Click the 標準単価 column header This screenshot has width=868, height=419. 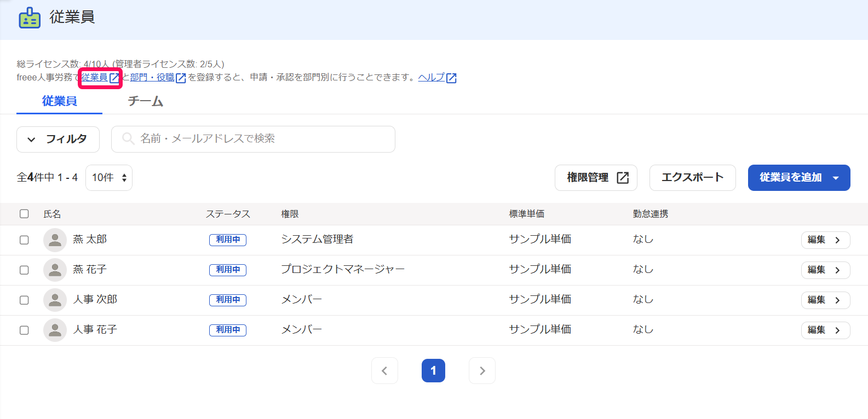click(x=527, y=214)
